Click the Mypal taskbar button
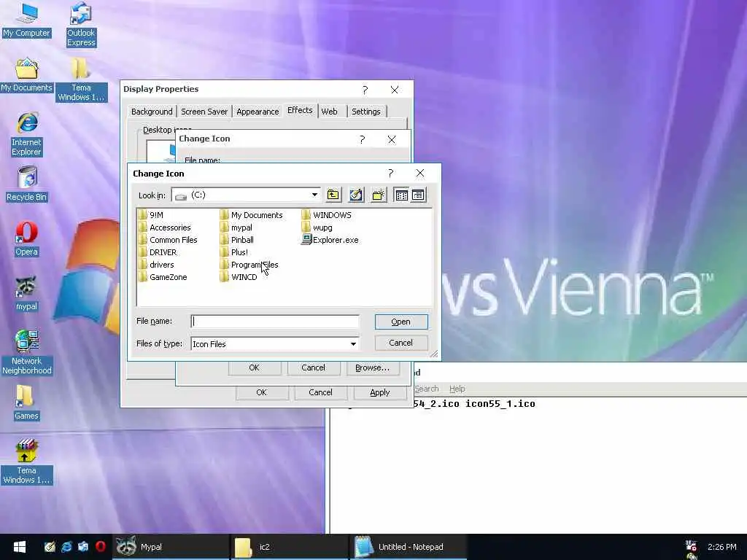The image size is (747, 560). [x=170, y=547]
